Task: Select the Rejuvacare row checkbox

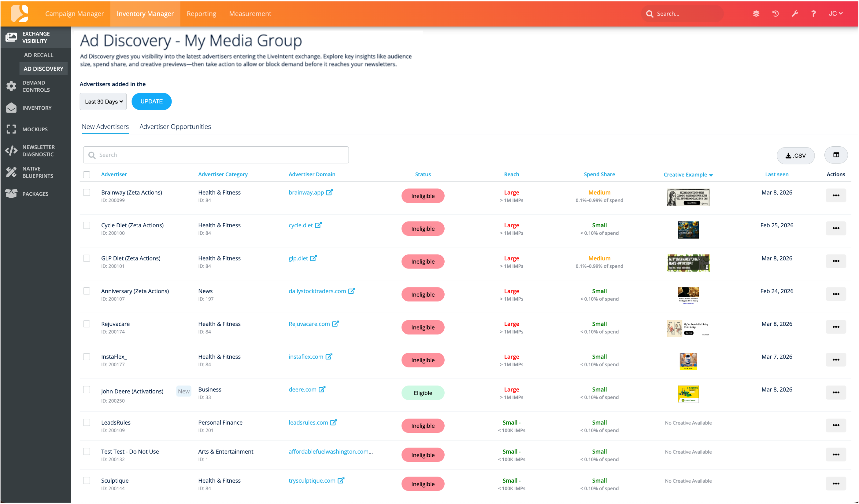Action: click(x=87, y=324)
